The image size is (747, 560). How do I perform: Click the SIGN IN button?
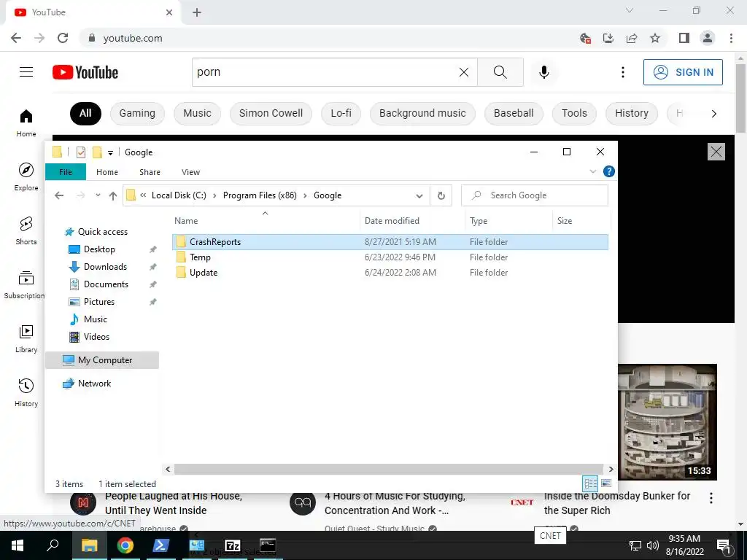click(683, 72)
